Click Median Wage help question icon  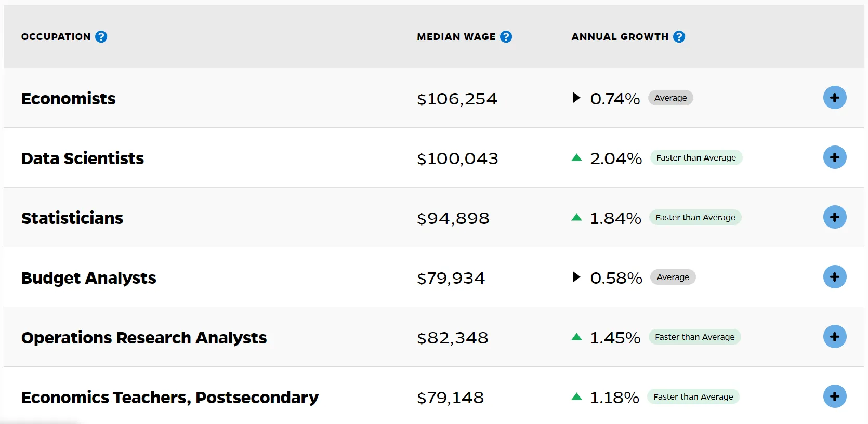[506, 37]
